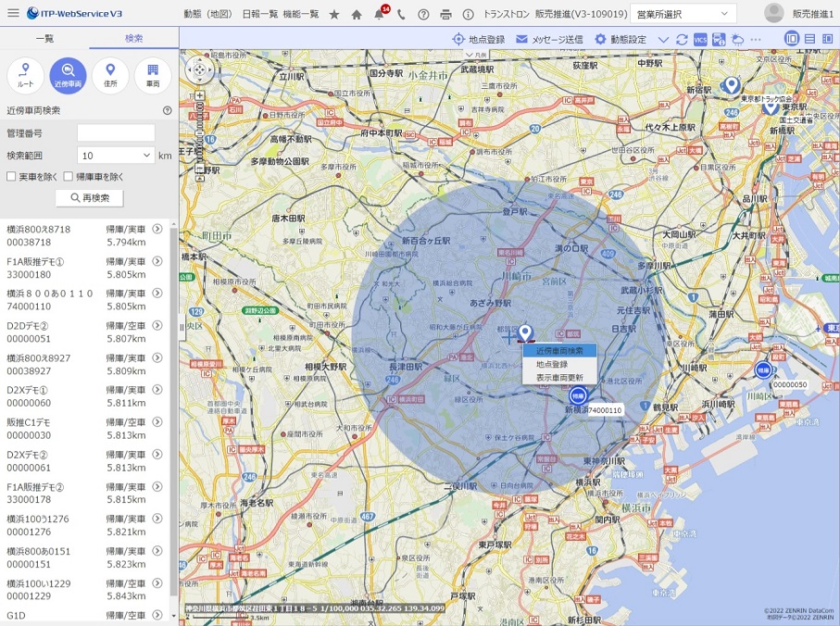Enable 帰庫車を除く checkbox
The image size is (840, 626).
[68, 177]
